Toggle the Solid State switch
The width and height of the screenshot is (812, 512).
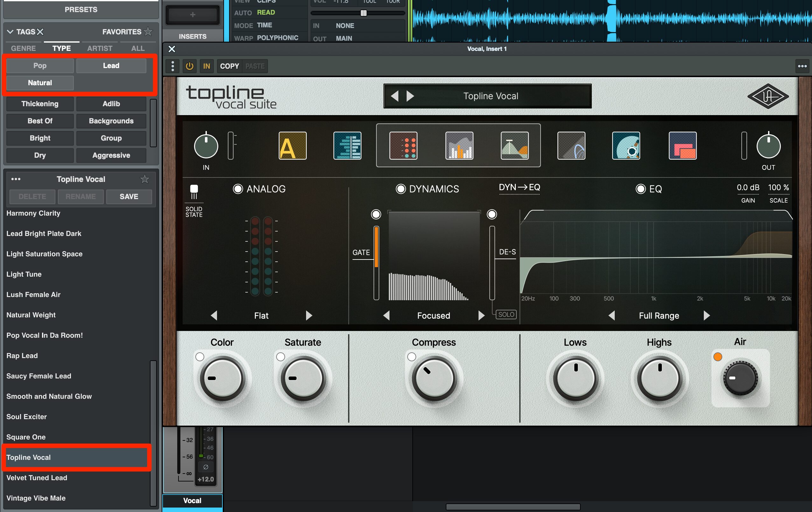click(194, 192)
